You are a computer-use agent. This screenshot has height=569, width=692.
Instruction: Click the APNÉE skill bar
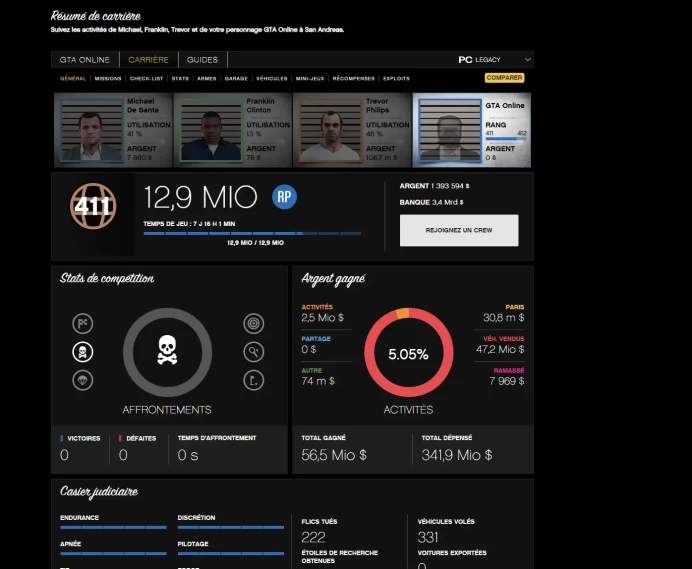click(113, 553)
